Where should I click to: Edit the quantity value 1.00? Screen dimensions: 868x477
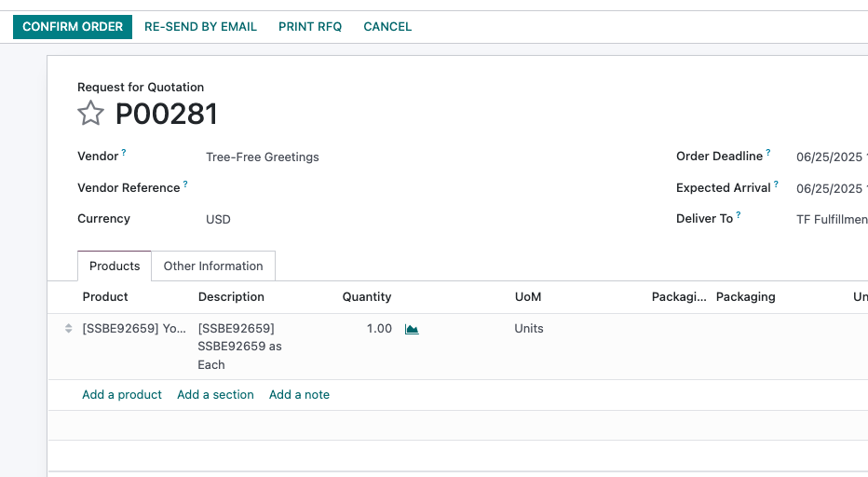[x=379, y=329]
